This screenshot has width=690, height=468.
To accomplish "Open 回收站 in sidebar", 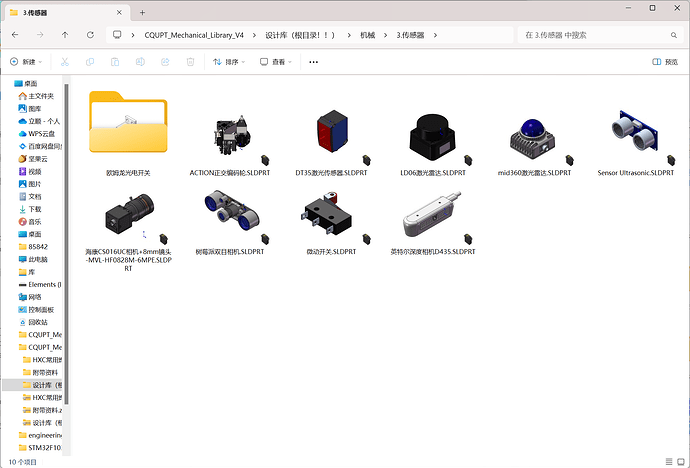I will pyautogui.click(x=33, y=322).
